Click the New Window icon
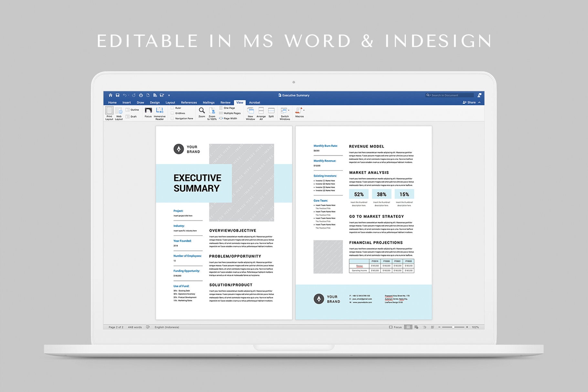The height and width of the screenshot is (392, 588). pyautogui.click(x=250, y=112)
